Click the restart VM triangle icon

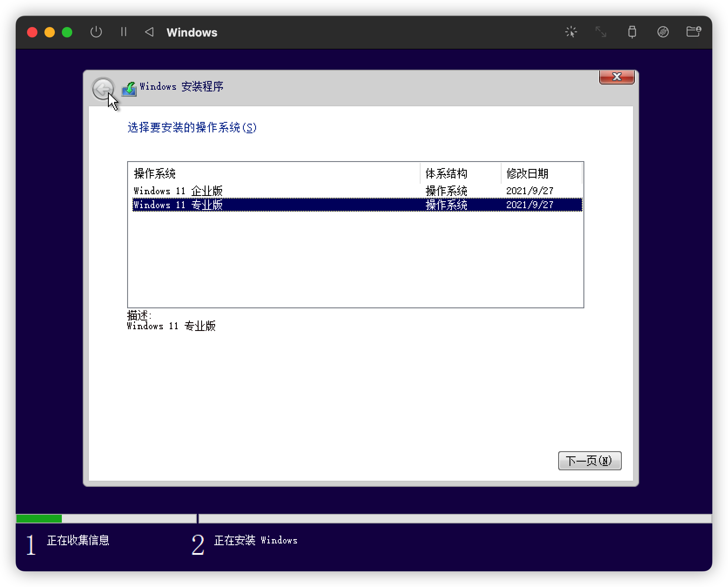(x=149, y=32)
